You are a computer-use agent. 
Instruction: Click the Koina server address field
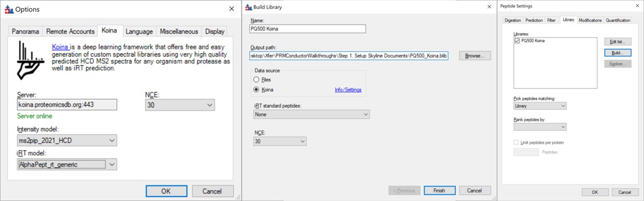pyautogui.click(x=67, y=105)
